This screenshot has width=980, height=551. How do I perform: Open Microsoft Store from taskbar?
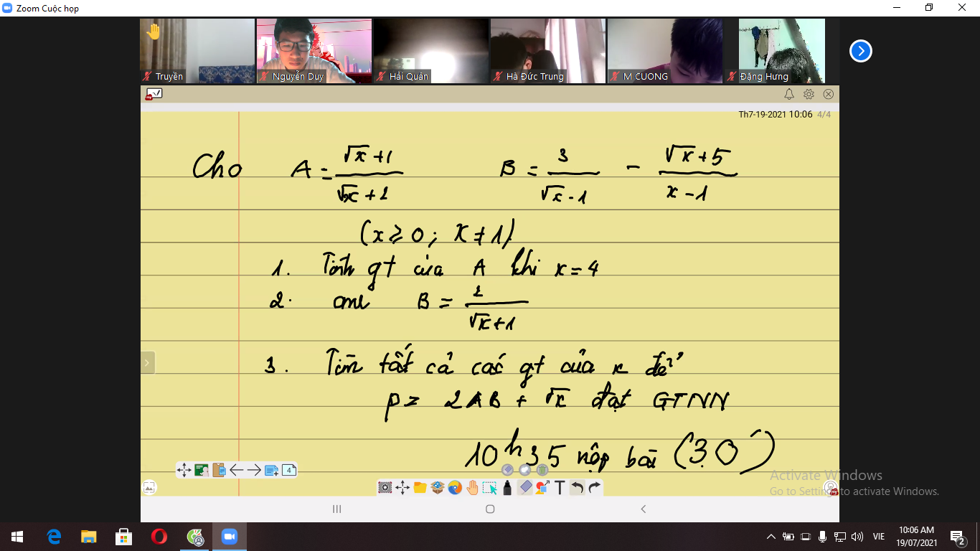124,537
